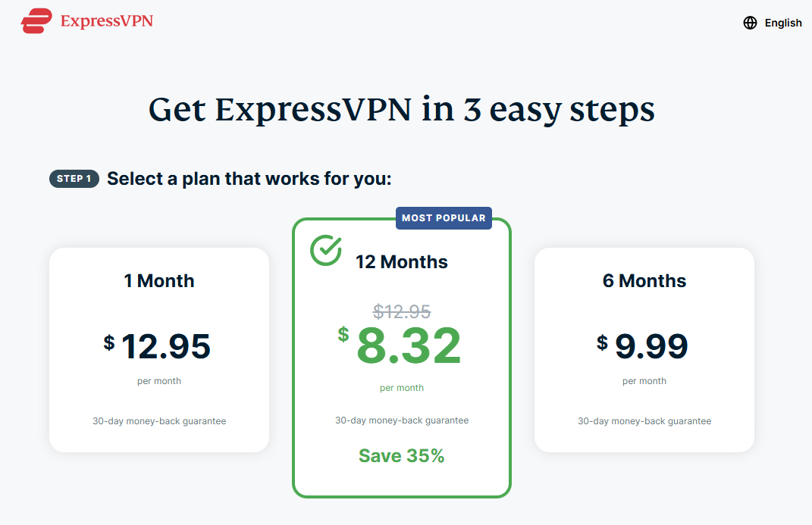Click the $9.99 price on 6 Months plan
The height and width of the screenshot is (525, 812).
coord(643,346)
